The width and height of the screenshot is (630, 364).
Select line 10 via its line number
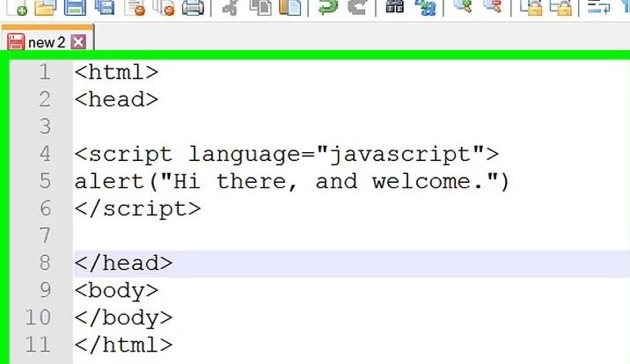coord(38,317)
